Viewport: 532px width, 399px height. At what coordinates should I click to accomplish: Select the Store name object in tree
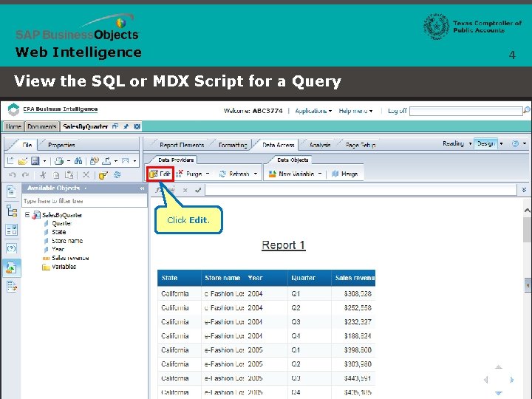click(67, 241)
